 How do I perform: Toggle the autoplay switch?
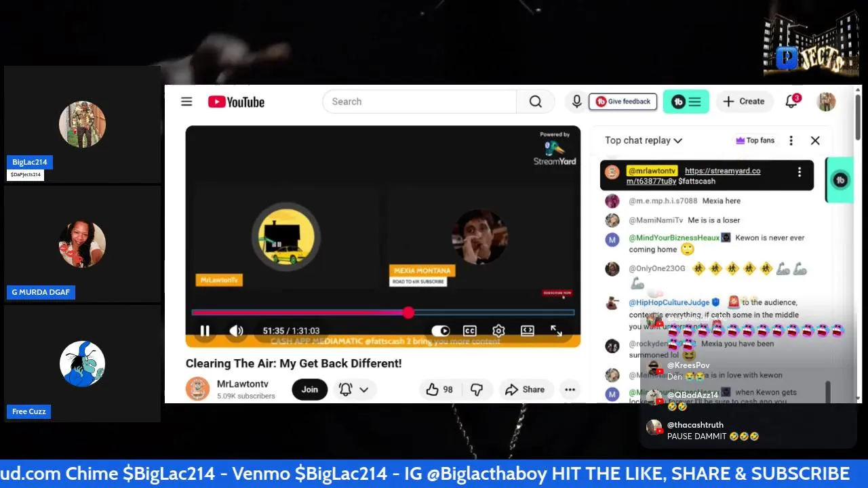point(441,331)
